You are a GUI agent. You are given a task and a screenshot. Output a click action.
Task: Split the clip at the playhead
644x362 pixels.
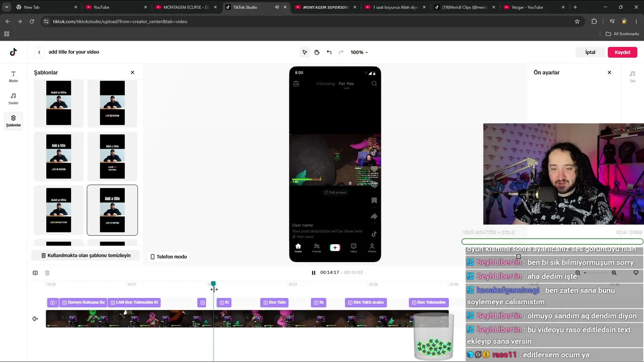(x=35, y=273)
